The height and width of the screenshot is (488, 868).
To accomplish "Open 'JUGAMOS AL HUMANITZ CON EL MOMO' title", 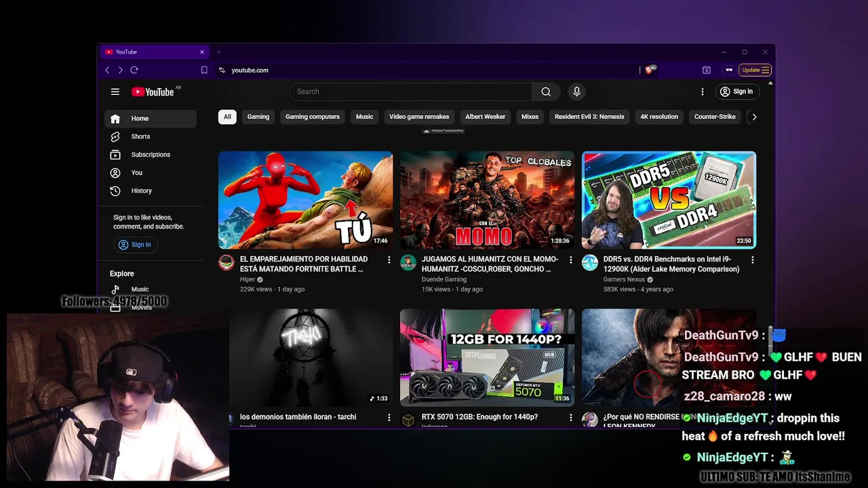I will point(490,264).
